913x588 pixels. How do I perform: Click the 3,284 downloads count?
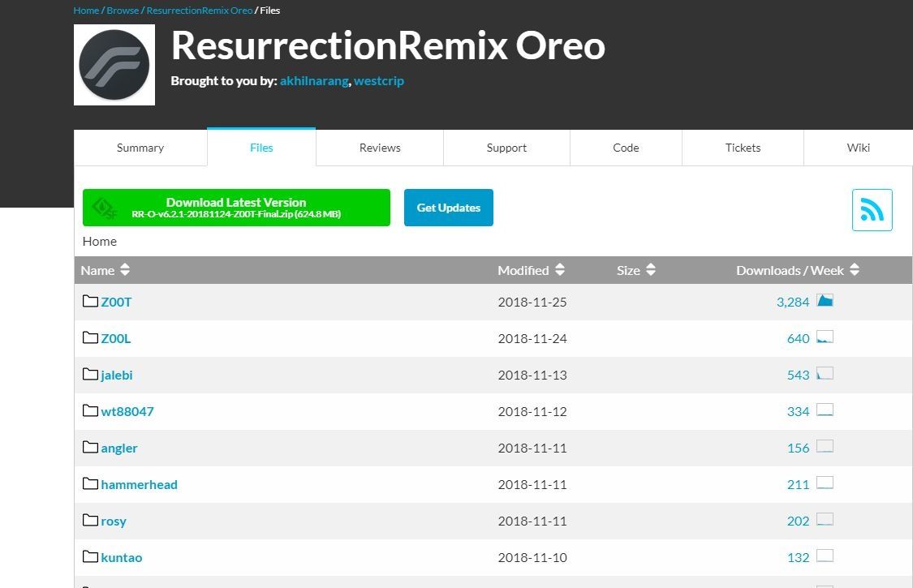click(793, 303)
